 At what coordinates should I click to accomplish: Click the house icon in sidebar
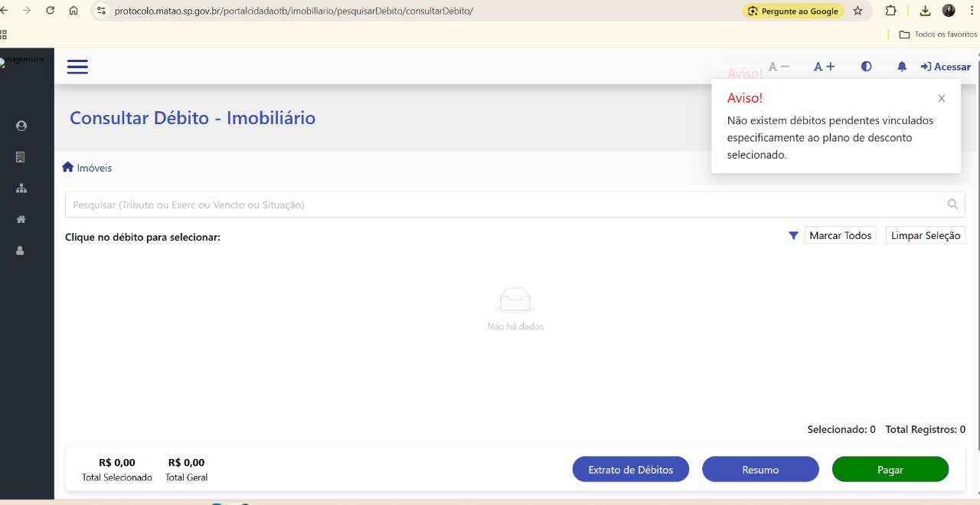21,219
